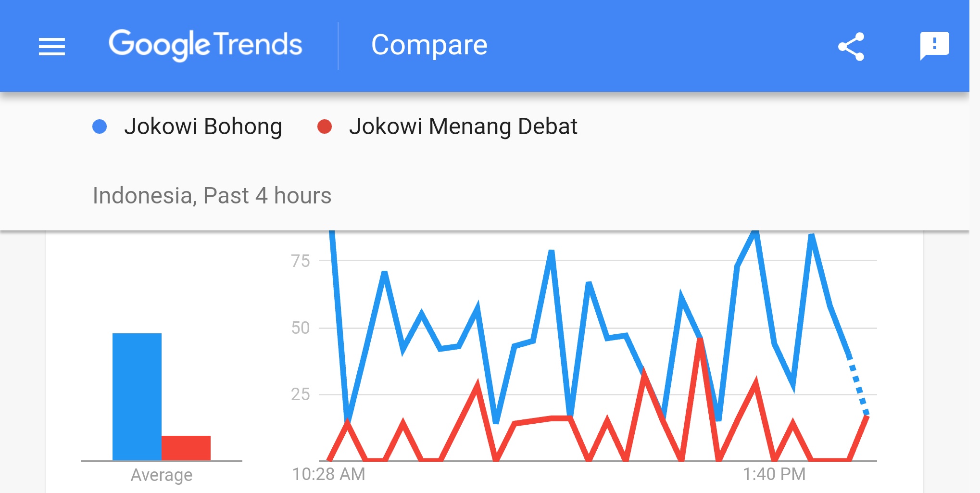Click the blue Jokowi Bohong legend dot
This screenshot has height=493, width=980.
[x=100, y=126]
